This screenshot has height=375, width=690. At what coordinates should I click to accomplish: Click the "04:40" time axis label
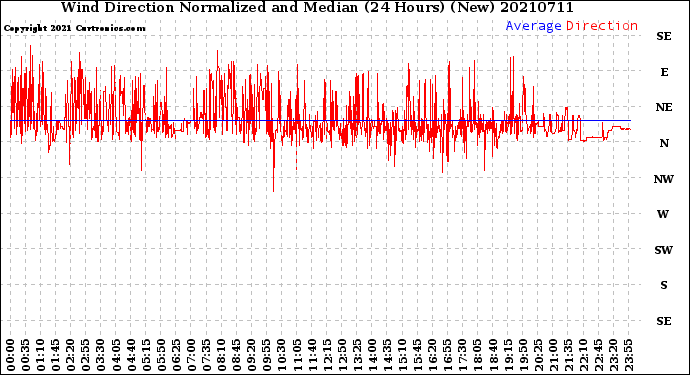coord(131,355)
